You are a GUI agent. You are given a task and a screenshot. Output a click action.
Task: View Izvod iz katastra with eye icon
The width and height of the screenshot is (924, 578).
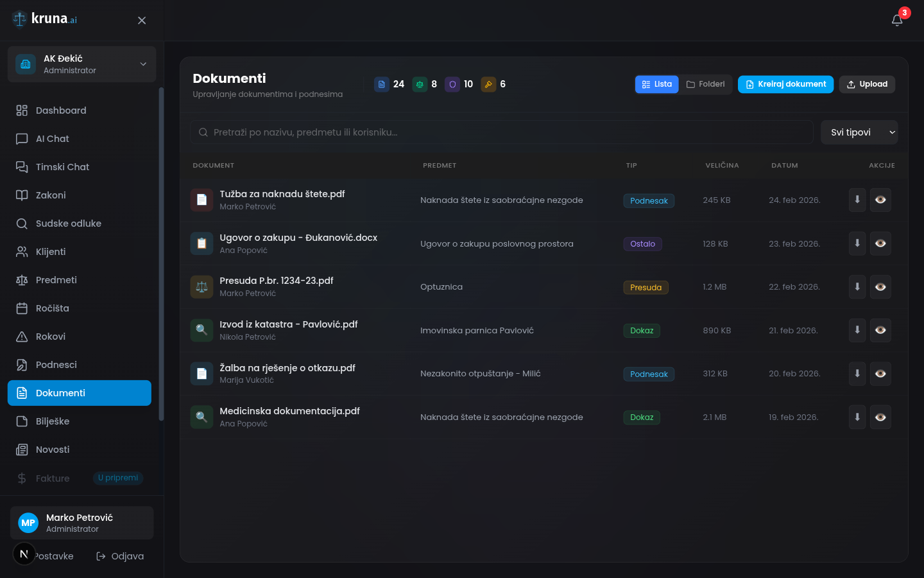pyautogui.click(x=880, y=330)
